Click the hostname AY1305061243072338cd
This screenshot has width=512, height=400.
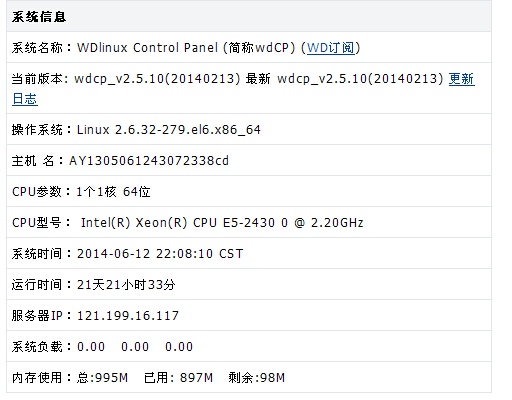pyautogui.click(x=149, y=161)
